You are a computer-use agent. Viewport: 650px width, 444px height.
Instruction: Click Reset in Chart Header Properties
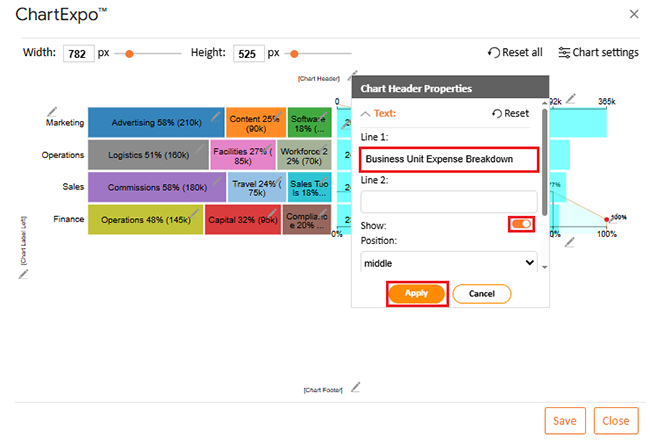[510, 114]
